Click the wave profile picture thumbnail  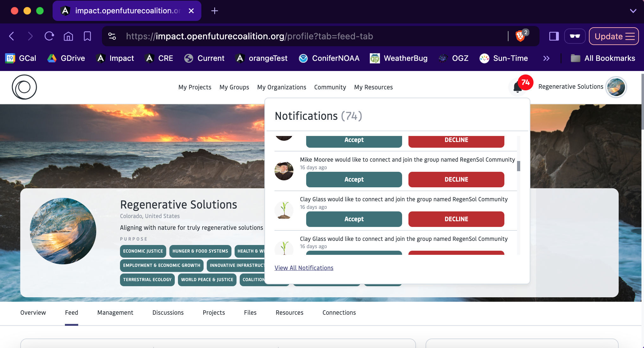(x=63, y=231)
